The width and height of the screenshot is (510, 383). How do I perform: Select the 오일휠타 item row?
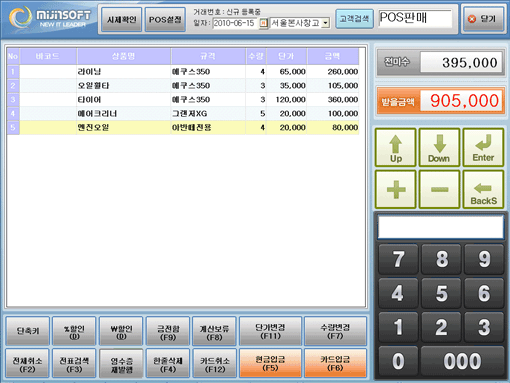[x=183, y=85]
